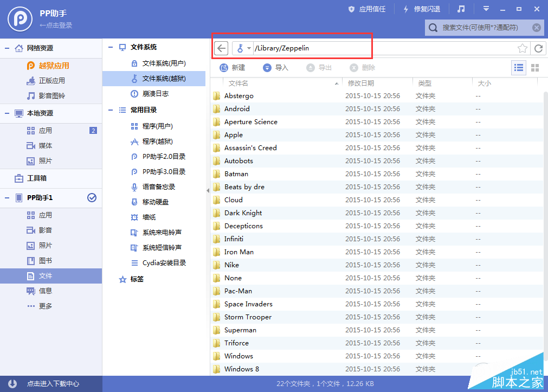Collapse the 常用目录 tree node
The height and width of the screenshot is (392, 548).
[111, 110]
